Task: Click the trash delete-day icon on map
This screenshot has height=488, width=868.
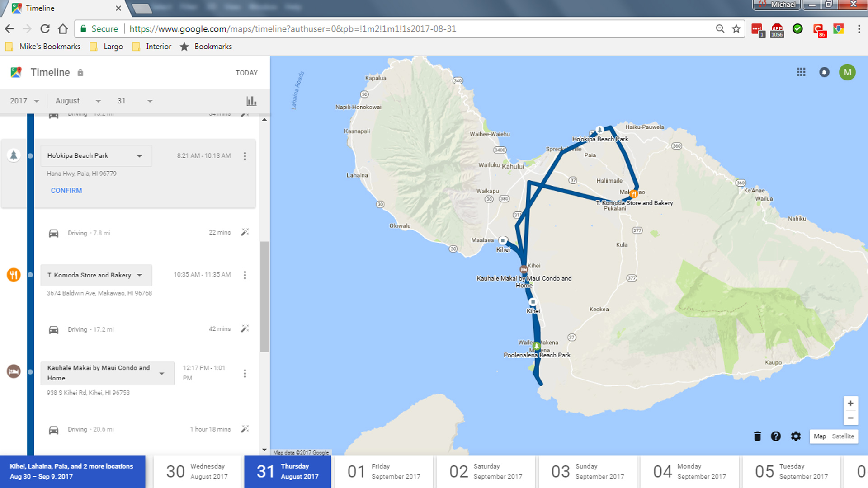Action: click(757, 436)
